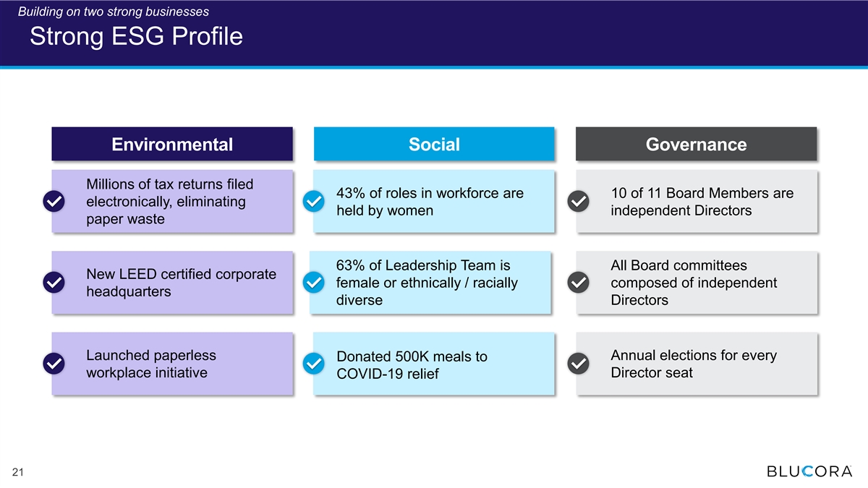Click checkmark beside tax returns filed electronically
The width and height of the screenshot is (868, 488).
pos(54,202)
